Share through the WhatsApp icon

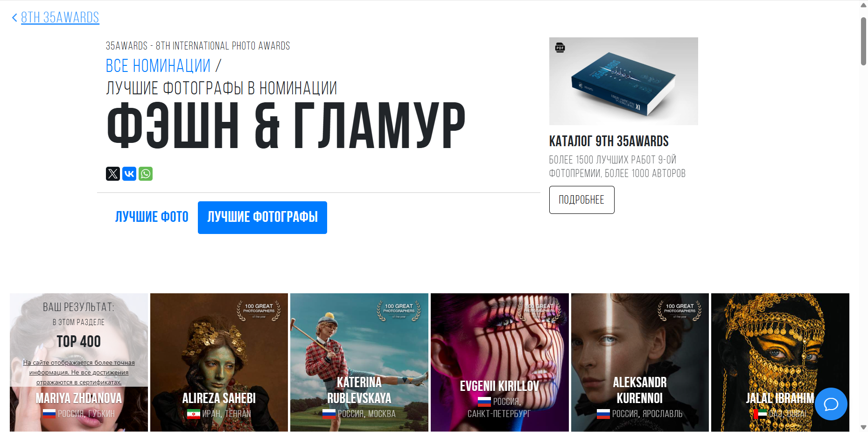(x=146, y=174)
